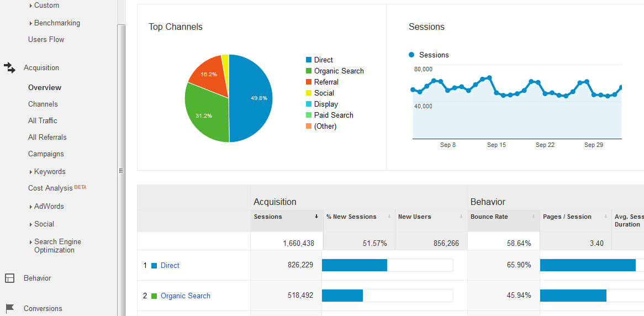644x316 pixels.
Task: Open the Direct channel link in table
Action: coord(170,265)
